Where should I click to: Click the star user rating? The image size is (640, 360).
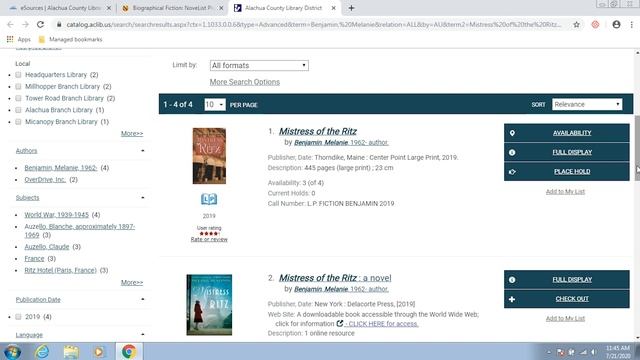click(209, 233)
